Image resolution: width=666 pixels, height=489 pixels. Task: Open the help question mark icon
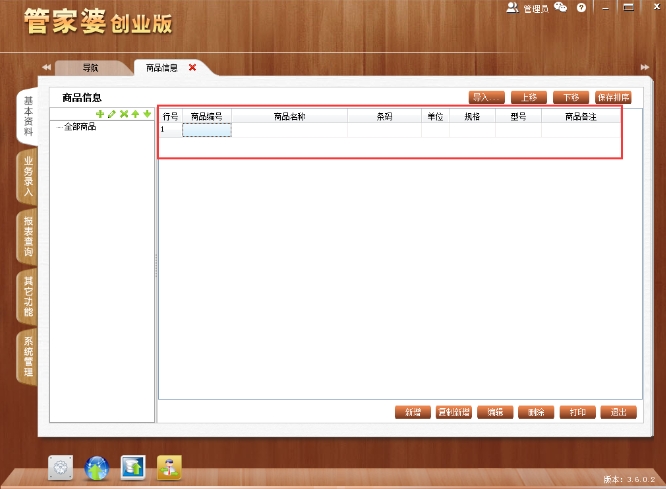pos(581,8)
